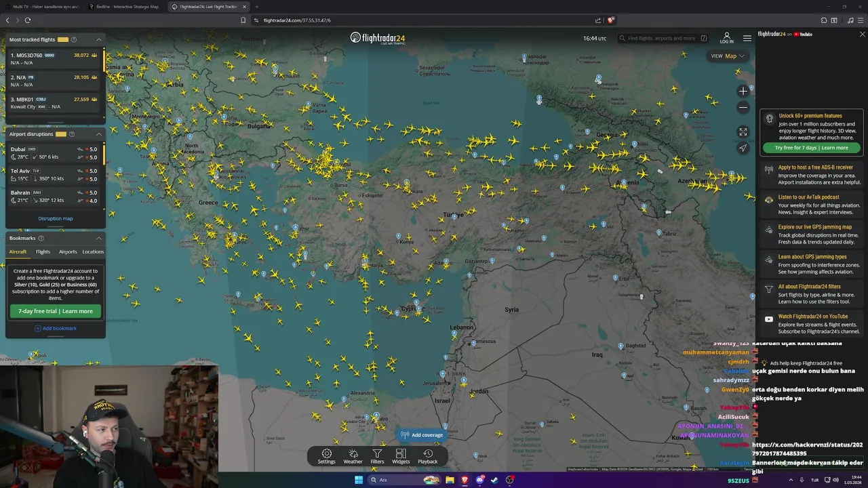Click help icon beside Most tracked flights
This screenshot has height=488, width=868.
tap(74, 39)
